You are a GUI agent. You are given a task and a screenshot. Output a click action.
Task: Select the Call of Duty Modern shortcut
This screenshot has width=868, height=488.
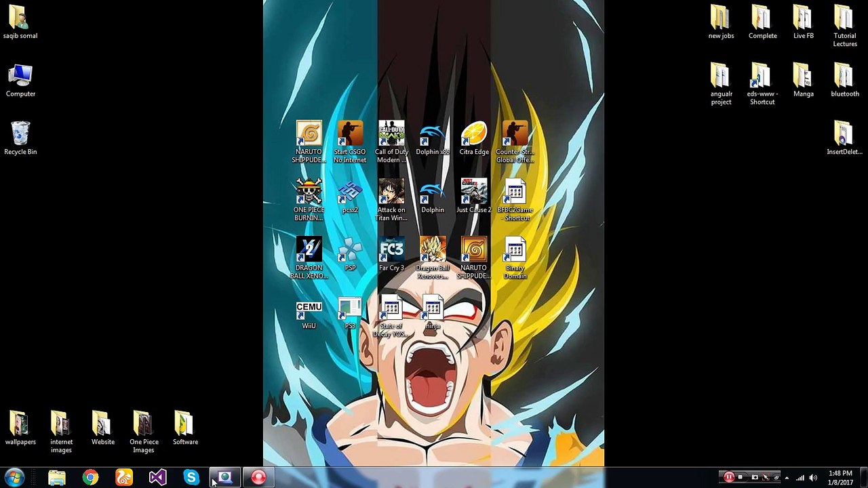click(x=391, y=142)
